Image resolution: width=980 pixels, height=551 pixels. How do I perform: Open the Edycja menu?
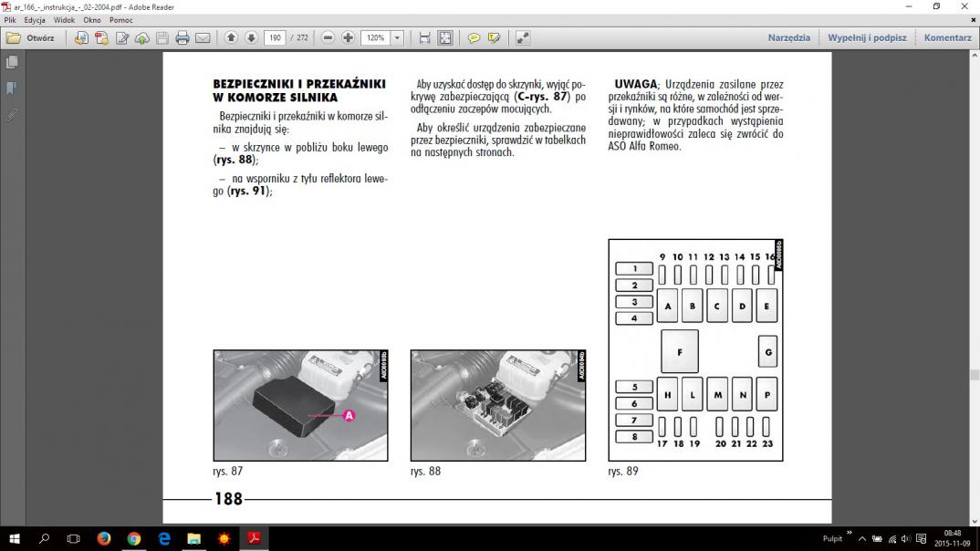(35, 20)
